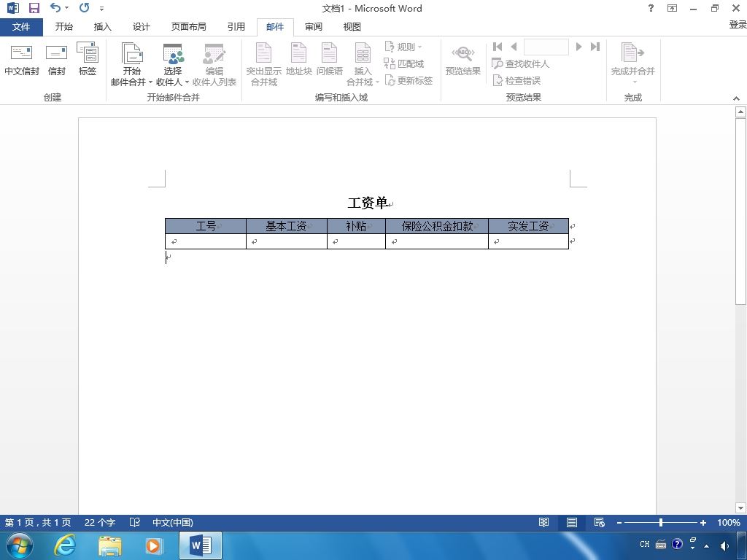Click the record number input field
747x560 pixels.
pyautogui.click(x=546, y=47)
